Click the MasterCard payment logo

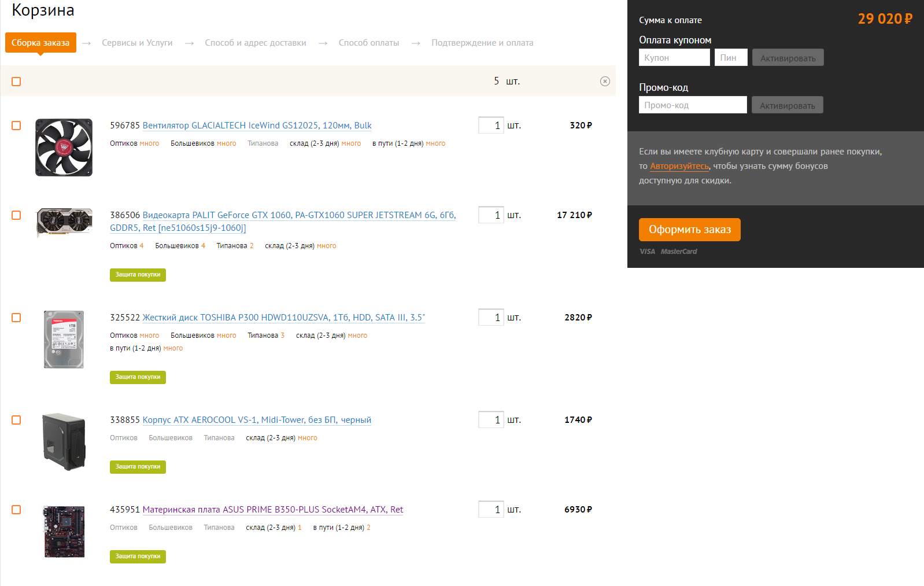pyautogui.click(x=679, y=252)
